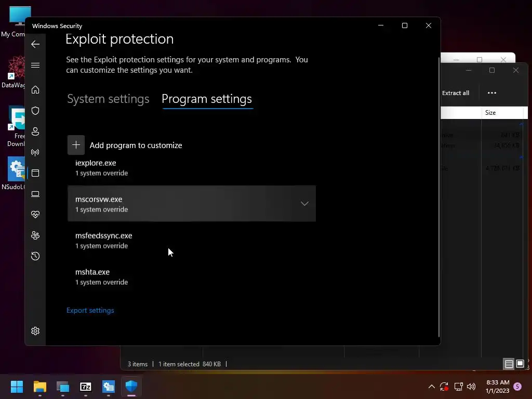Click the Windows Security vertical scrollbar

439,197
